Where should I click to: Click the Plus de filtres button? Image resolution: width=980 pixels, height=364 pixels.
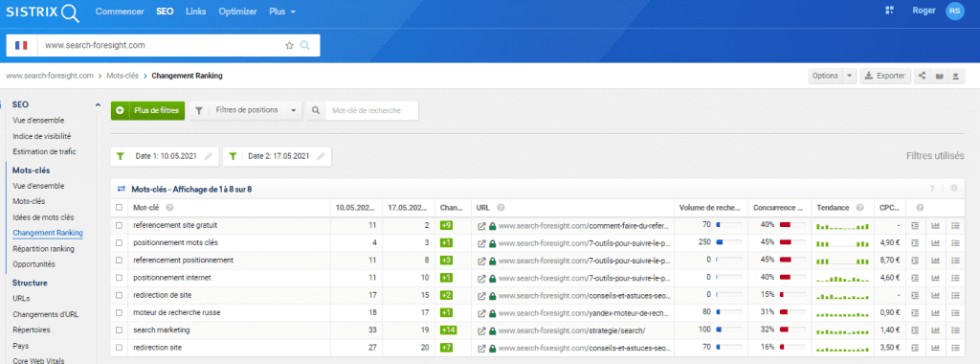[148, 110]
